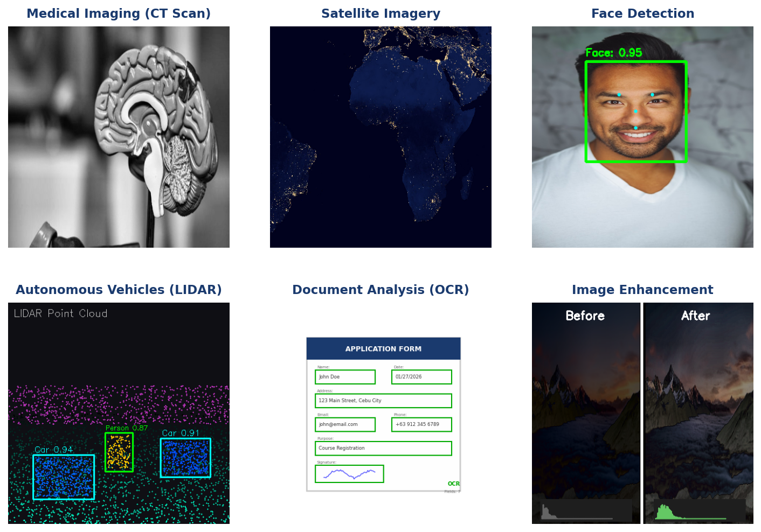Click the Phone field +63 912 345 6789
This screenshot has height=532, width=761.
[x=421, y=424]
